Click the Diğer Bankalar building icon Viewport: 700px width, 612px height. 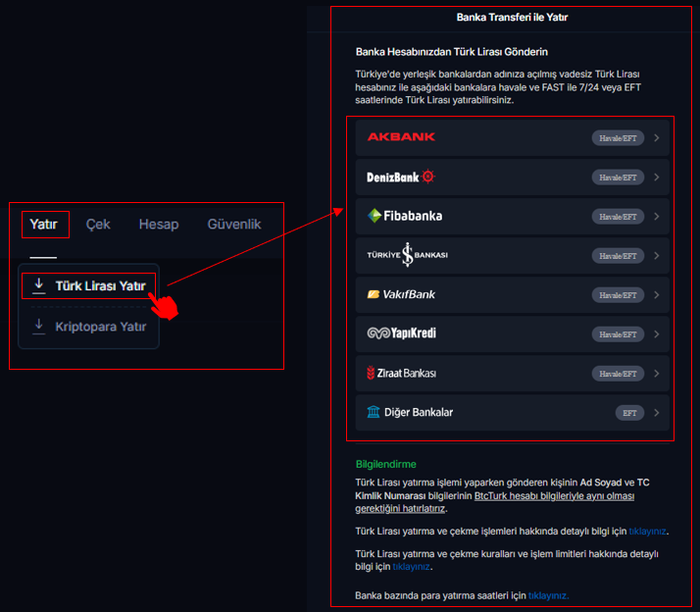click(x=373, y=412)
